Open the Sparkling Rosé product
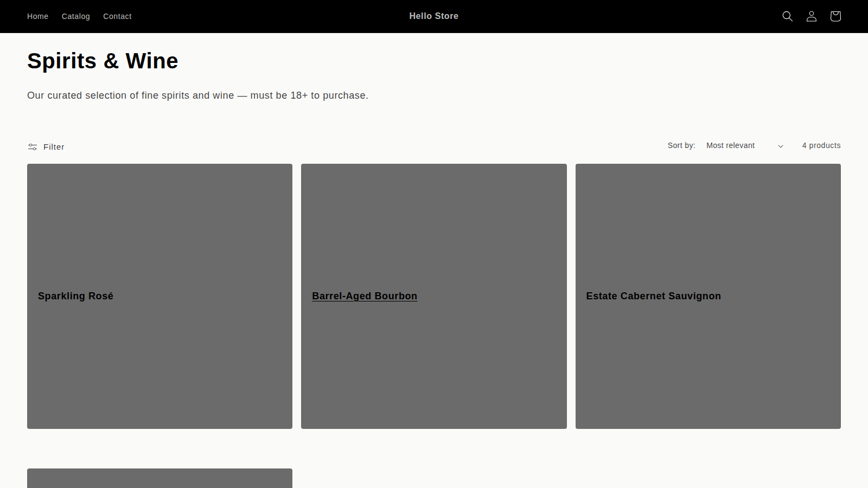 click(x=75, y=296)
